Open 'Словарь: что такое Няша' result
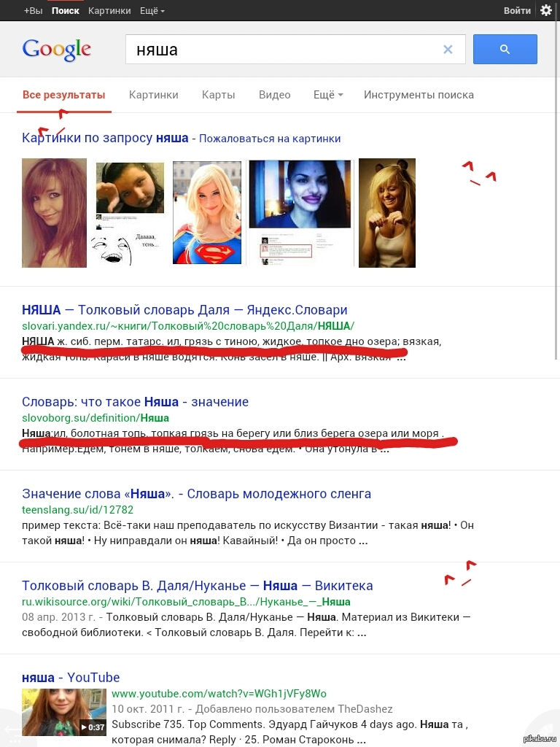 click(135, 402)
